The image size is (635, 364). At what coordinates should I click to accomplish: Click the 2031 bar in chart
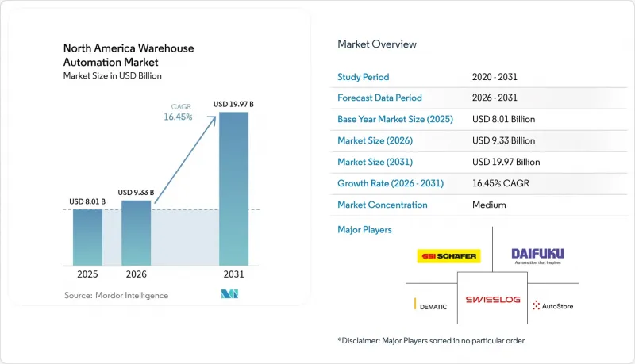[233, 189]
